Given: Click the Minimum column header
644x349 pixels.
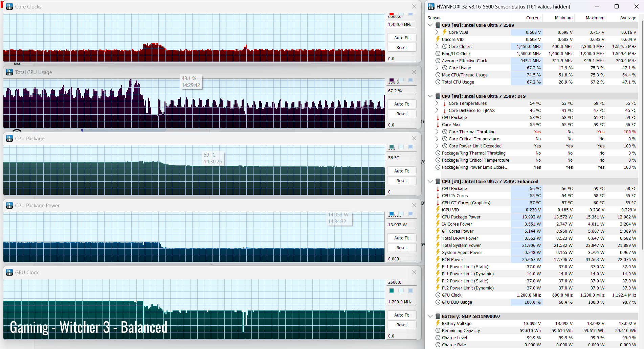Looking at the screenshot, I should pyautogui.click(x=558, y=18).
